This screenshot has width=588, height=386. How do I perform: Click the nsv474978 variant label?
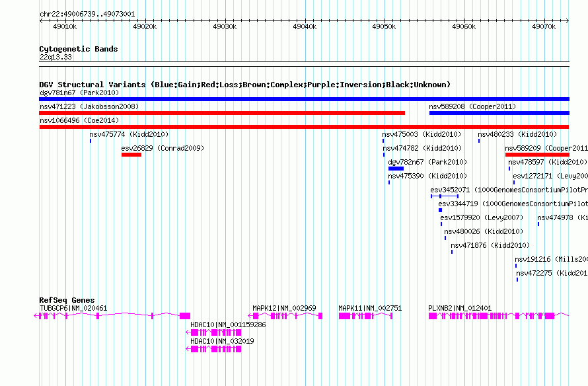tap(562, 217)
